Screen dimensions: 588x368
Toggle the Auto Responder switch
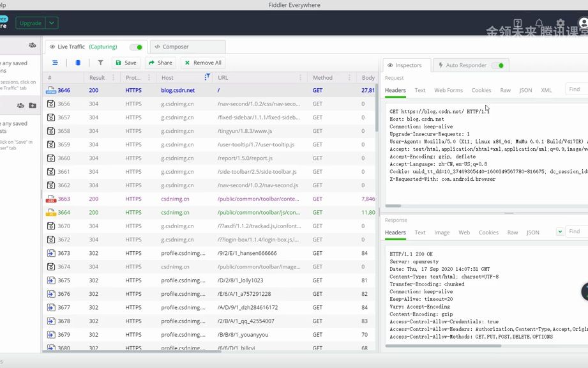coord(497,65)
